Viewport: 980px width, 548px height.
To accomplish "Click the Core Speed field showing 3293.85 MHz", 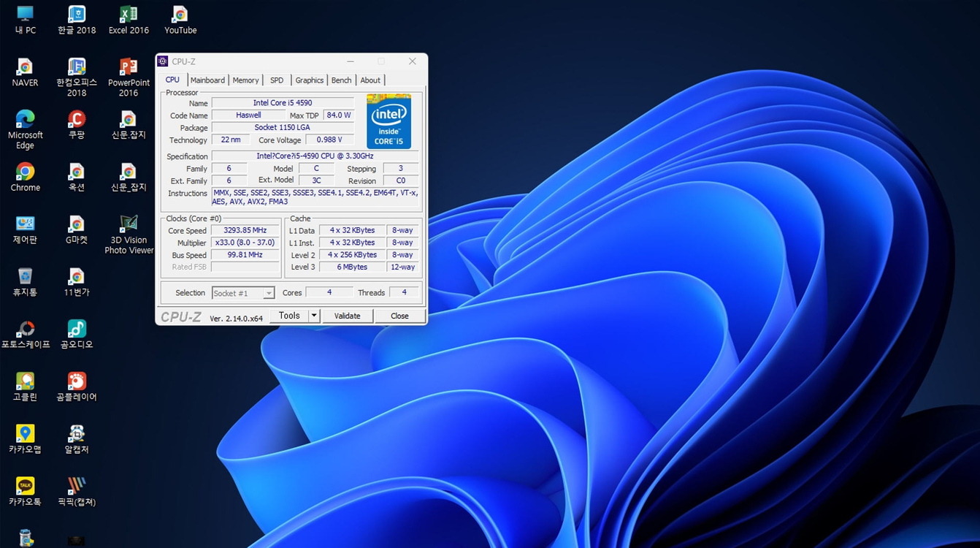I will point(245,230).
